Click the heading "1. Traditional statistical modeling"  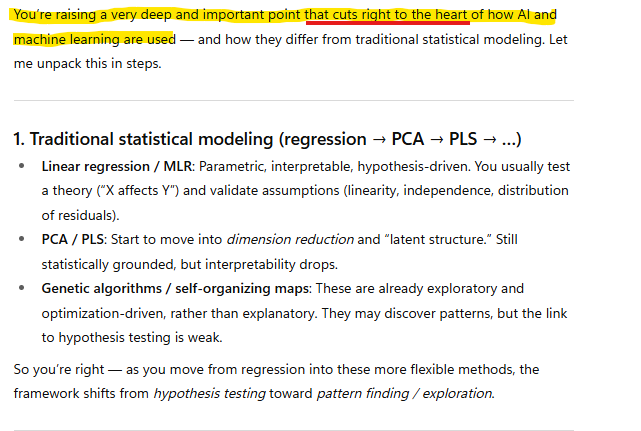[143, 138]
